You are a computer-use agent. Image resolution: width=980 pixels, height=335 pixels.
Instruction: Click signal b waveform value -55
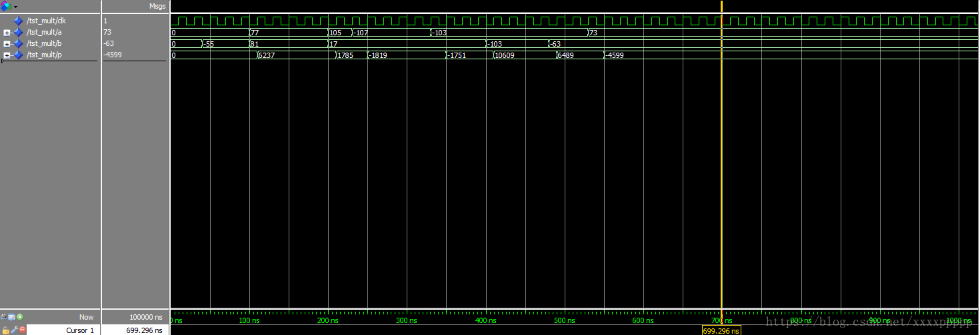(208, 43)
